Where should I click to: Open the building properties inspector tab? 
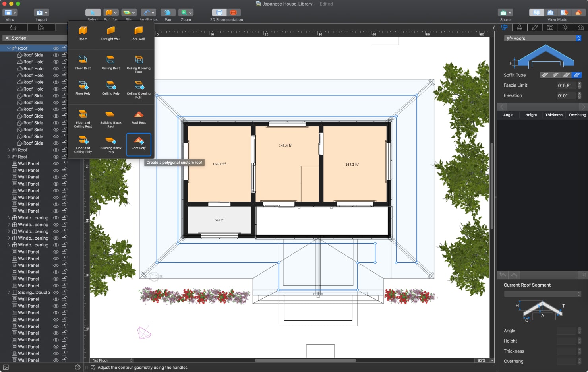(504, 27)
